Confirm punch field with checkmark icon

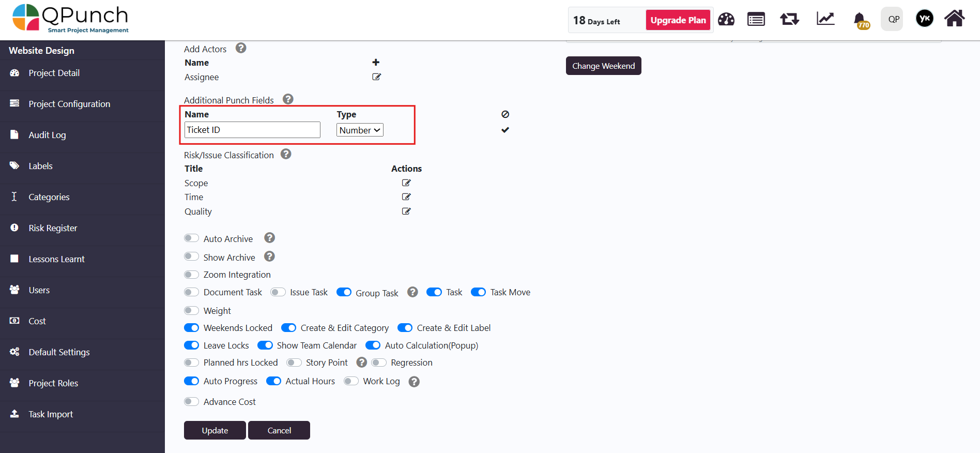coord(505,130)
